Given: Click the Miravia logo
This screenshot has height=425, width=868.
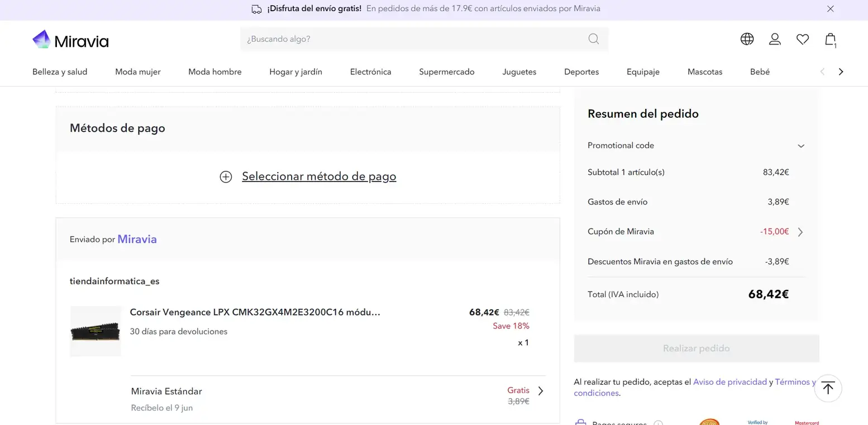Looking at the screenshot, I should click(x=70, y=40).
